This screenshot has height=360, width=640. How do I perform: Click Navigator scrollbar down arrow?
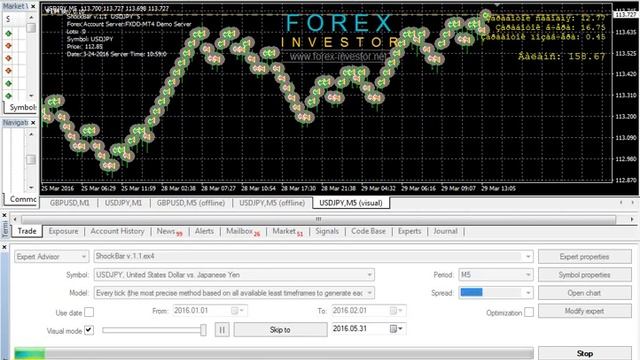[x=31, y=187]
